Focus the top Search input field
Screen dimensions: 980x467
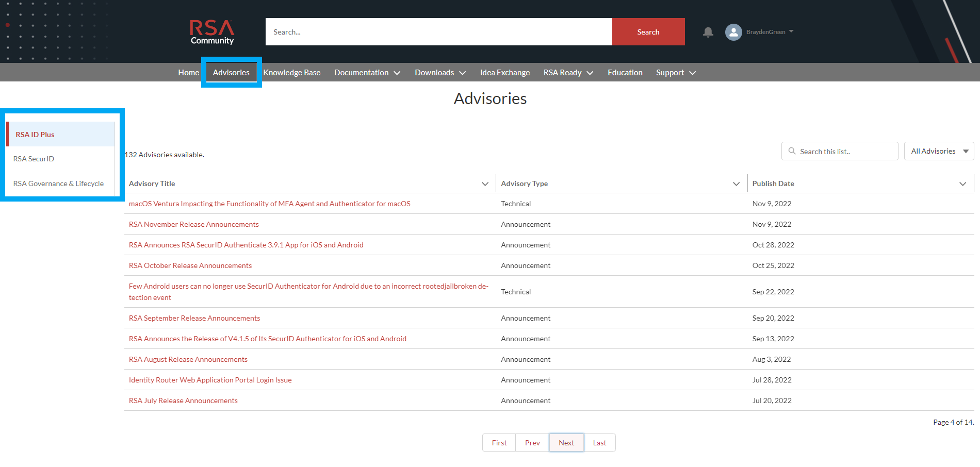(x=438, y=32)
